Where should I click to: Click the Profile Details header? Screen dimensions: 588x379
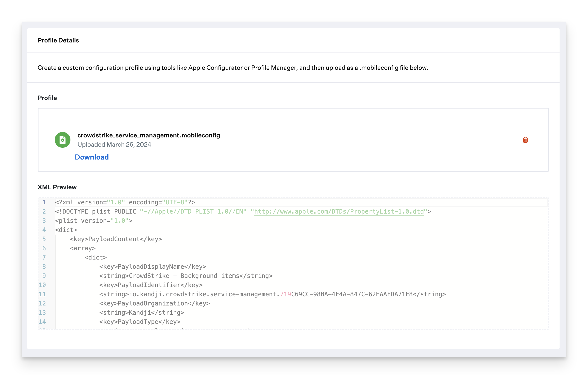click(x=58, y=40)
